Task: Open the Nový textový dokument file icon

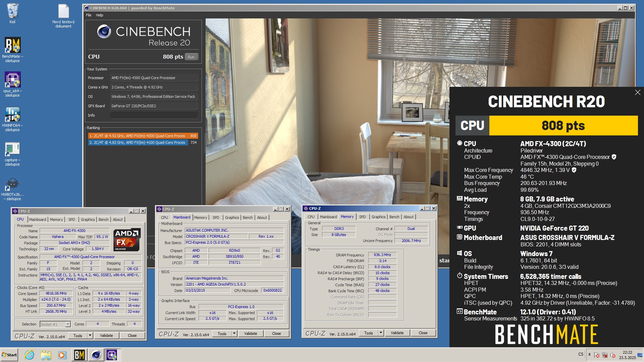Action: pyautogui.click(x=63, y=15)
